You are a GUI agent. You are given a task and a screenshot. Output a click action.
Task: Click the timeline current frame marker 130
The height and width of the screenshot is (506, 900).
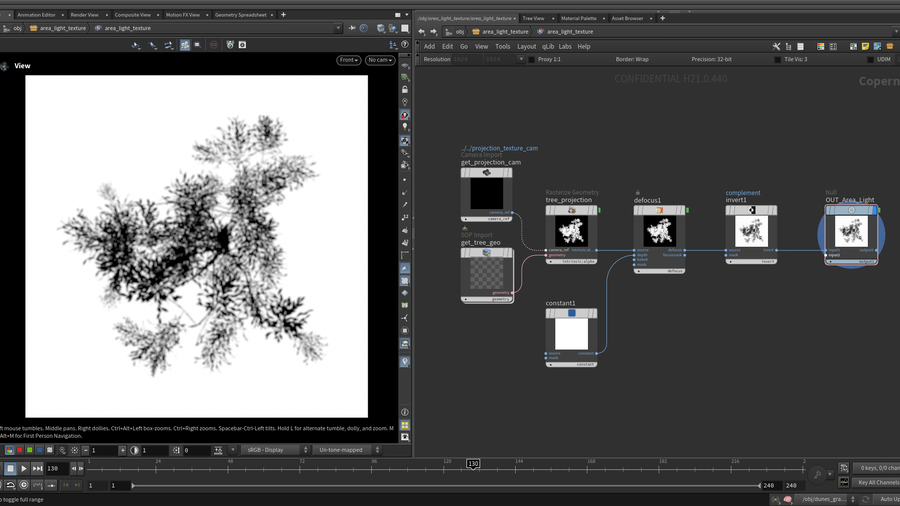[473, 464]
